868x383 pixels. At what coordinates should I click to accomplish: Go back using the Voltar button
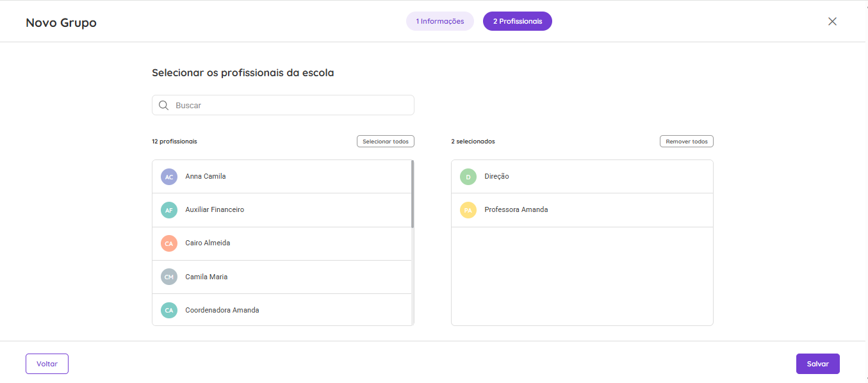tap(47, 364)
